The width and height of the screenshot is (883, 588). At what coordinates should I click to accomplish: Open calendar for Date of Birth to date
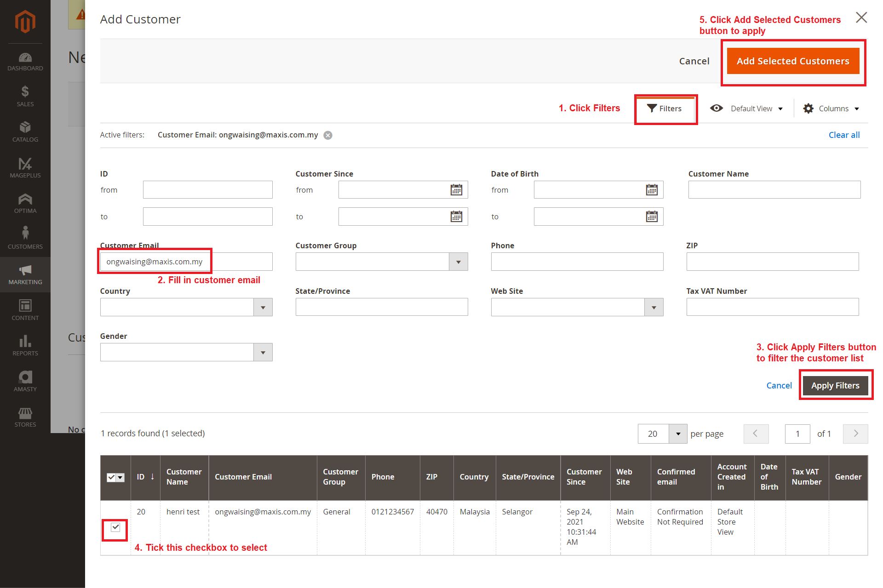click(x=651, y=217)
